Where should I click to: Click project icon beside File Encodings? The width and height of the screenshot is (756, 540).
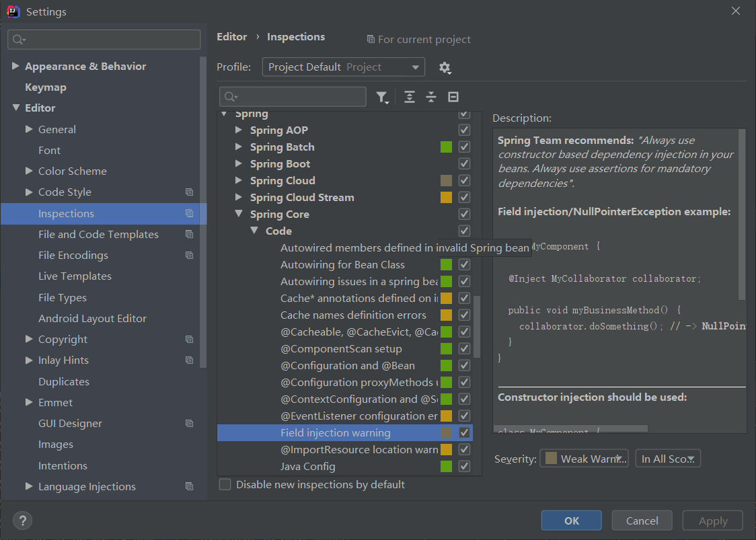coord(190,255)
